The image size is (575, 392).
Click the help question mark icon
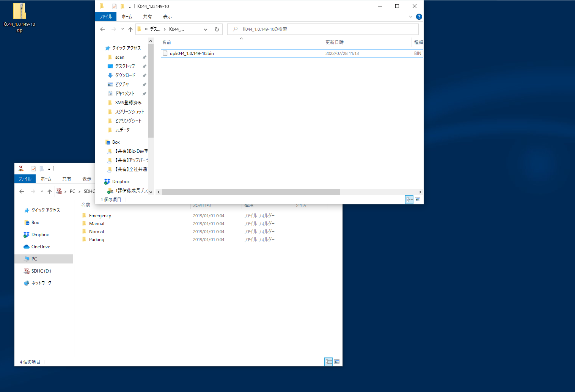(x=419, y=17)
